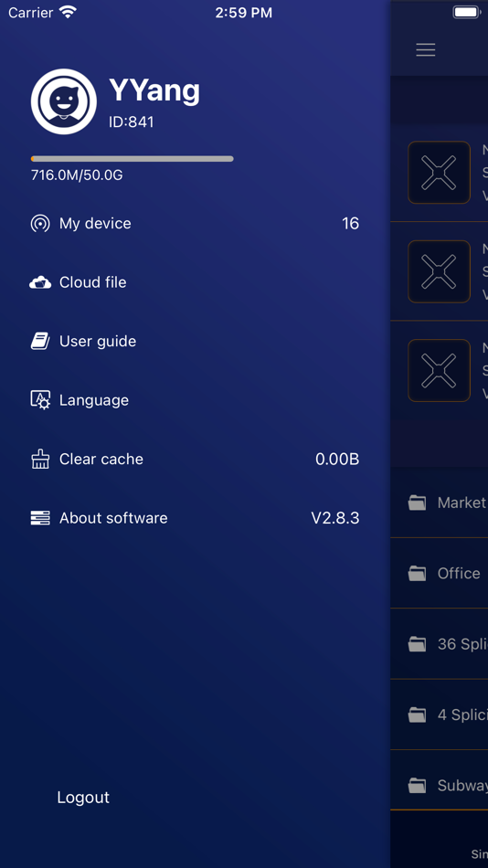Open the Office folder row
488x868 pixels.
point(440,574)
